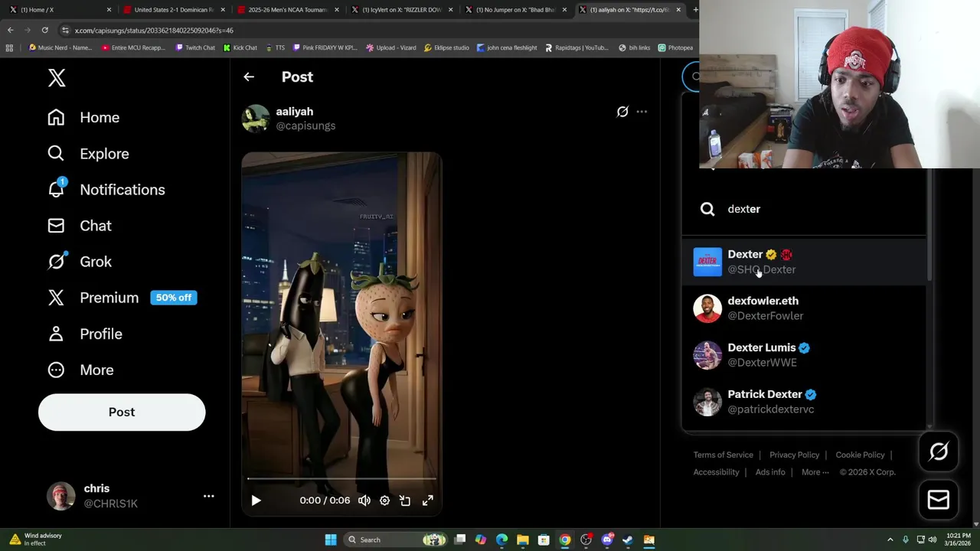Open the Kick Chat bookmark
980x551 pixels.
pyautogui.click(x=240, y=47)
